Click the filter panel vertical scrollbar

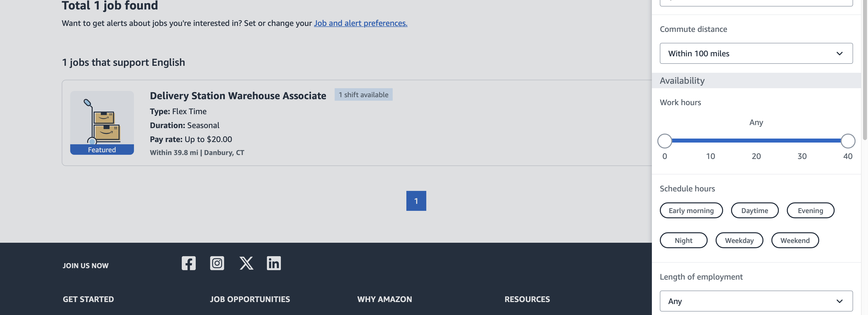click(x=865, y=70)
